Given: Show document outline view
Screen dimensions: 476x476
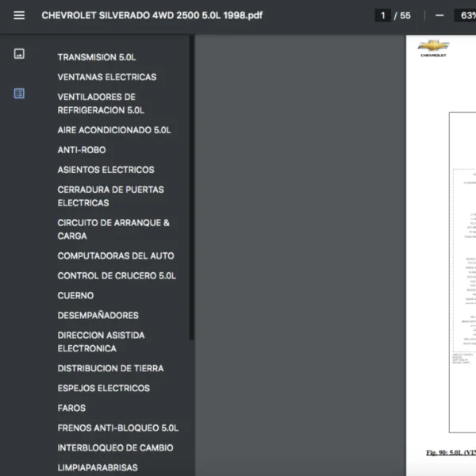Looking at the screenshot, I should point(19,94).
